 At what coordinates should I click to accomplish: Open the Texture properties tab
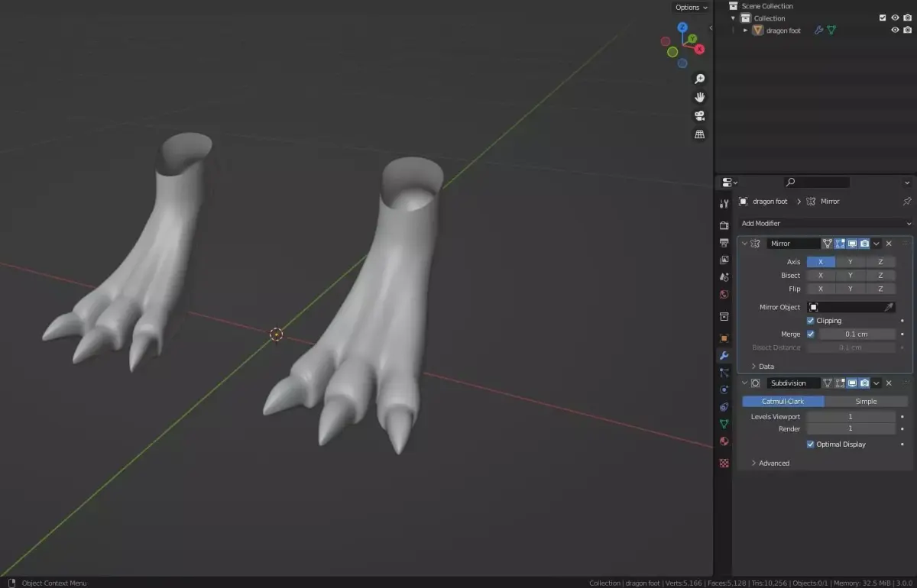724,463
